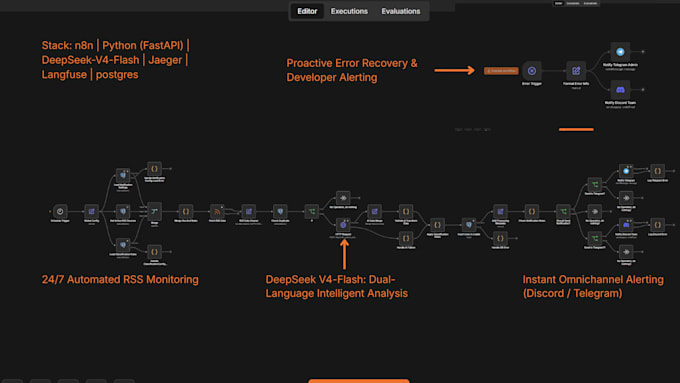The width and height of the screenshot is (680, 383).
Task: Open the code node above the Merge node
Action: 154,169
